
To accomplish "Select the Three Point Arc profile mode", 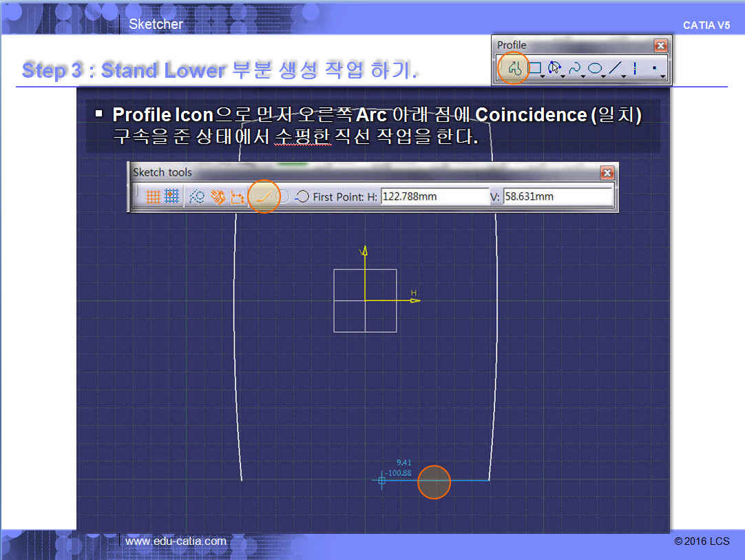I will coord(301,197).
